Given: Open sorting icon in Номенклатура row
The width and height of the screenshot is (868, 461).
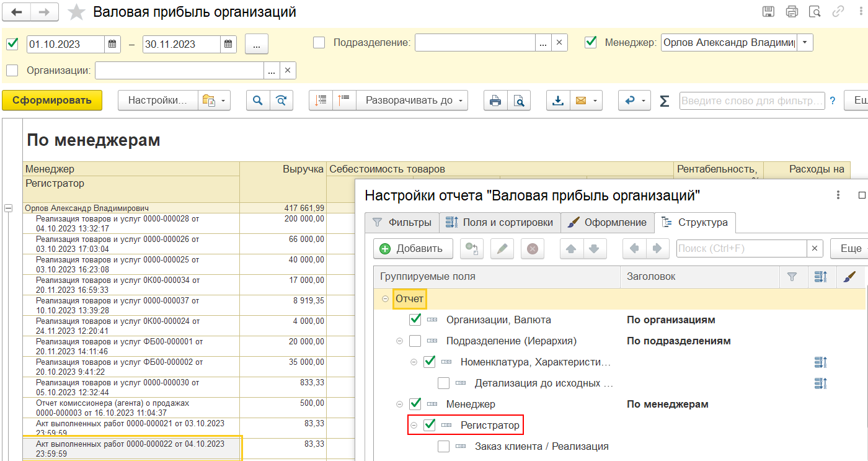Looking at the screenshot, I should pyautogui.click(x=821, y=362).
